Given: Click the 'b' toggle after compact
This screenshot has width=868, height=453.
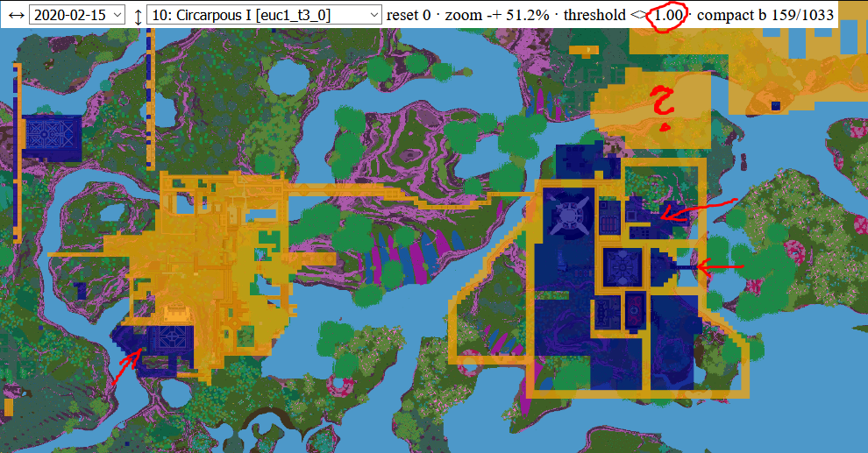Looking at the screenshot, I should [x=764, y=15].
